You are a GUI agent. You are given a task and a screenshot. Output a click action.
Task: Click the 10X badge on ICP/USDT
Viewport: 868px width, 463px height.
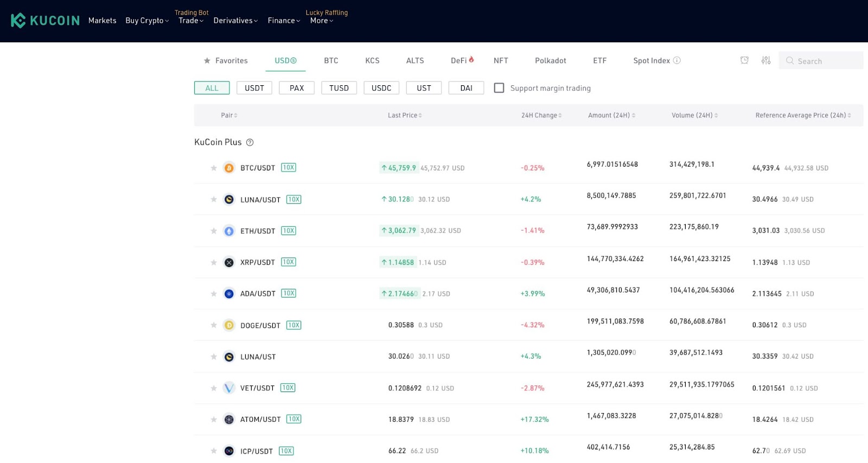click(x=286, y=451)
